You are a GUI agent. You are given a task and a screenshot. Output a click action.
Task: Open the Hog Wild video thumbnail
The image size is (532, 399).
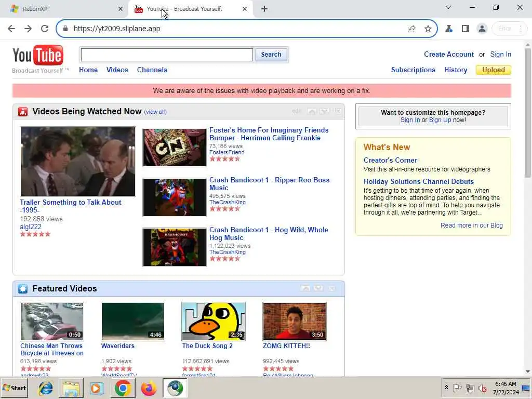(x=175, y=247)
